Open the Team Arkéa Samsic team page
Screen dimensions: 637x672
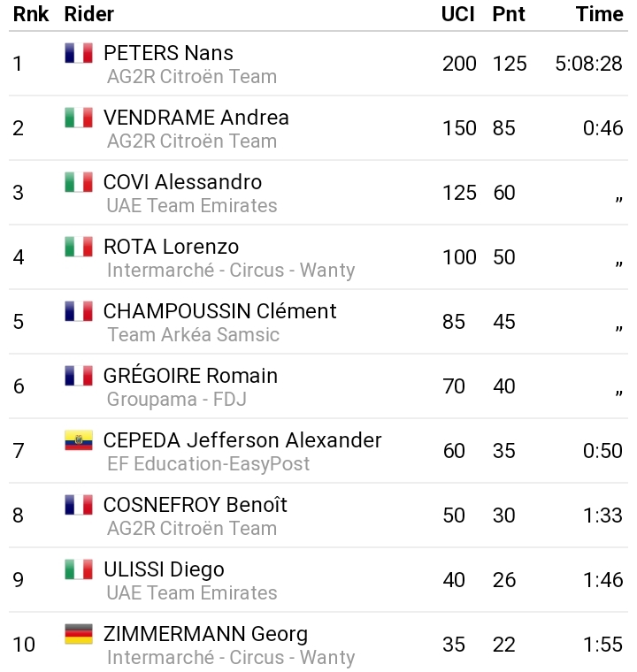pyautogui.click(x=193, y=335)
